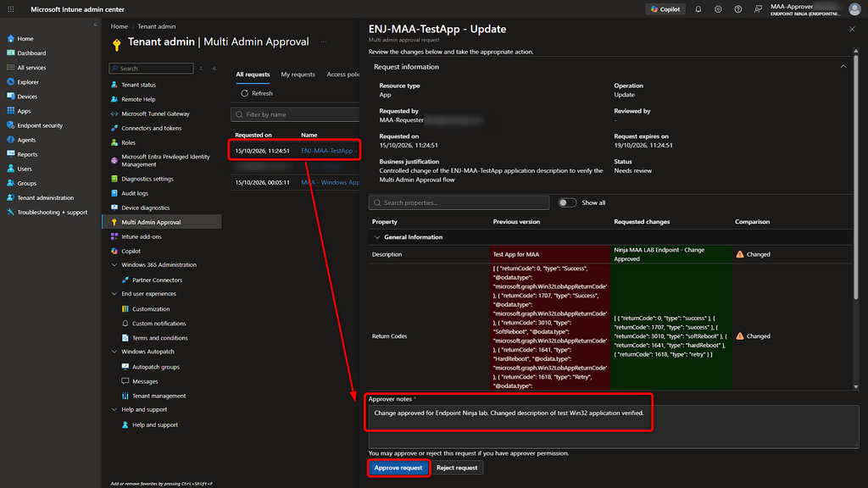Collapse the tenant admin menu double chevron
The height and width of the screenshot is (488, 868).
(x=214, y=68)
